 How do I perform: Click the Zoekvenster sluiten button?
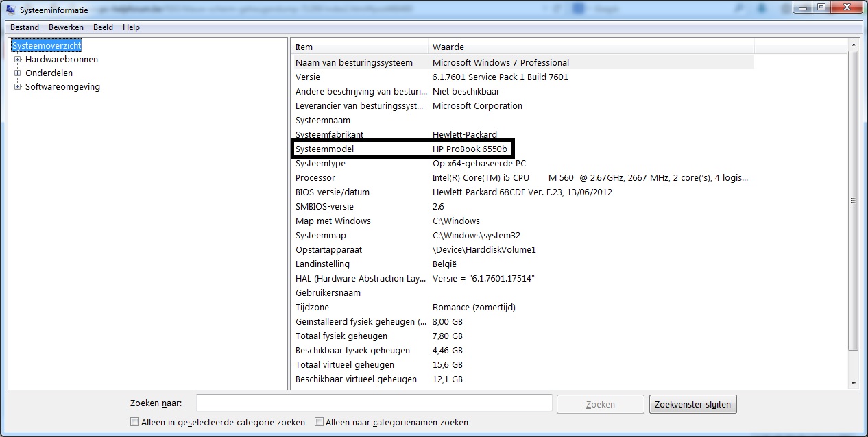click(x=692, y=404)
